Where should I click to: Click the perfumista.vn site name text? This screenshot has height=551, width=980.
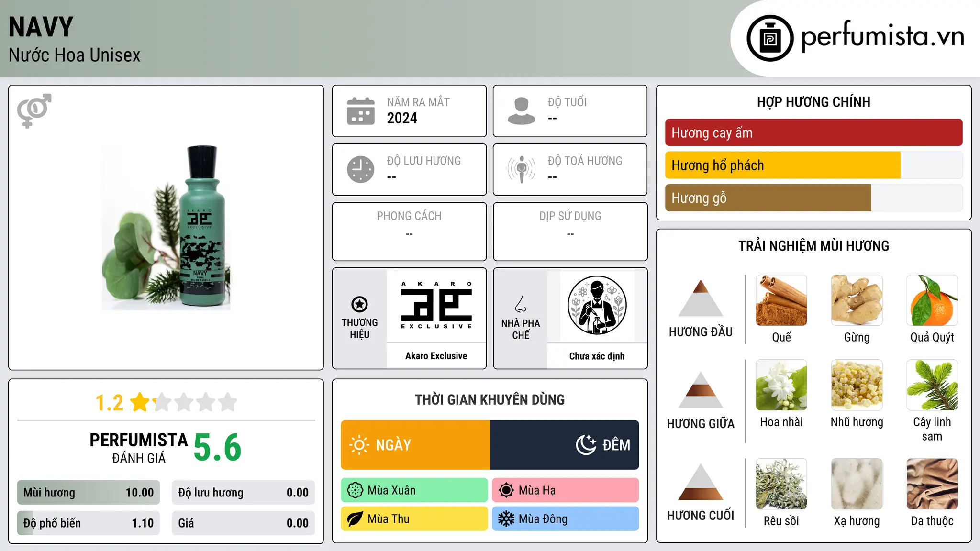[x=882, y=37]
